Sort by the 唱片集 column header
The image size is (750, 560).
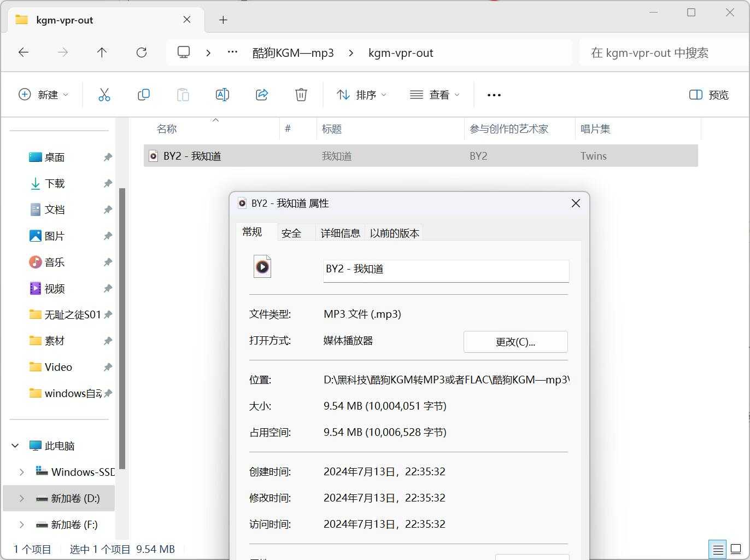638,129
